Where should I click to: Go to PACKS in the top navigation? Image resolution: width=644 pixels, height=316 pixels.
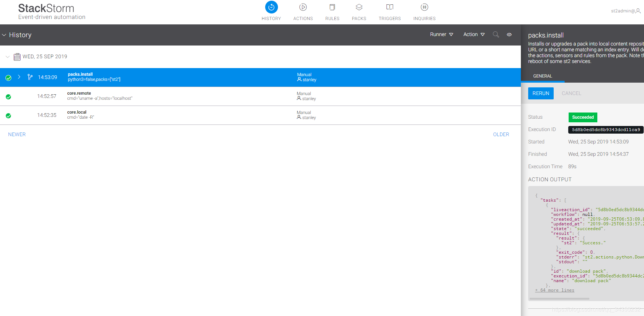coord(359,19)
